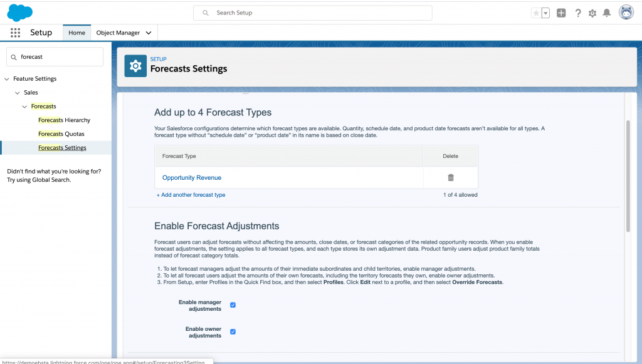Open the setup gear menu icon
Viewport: 642px width, 364px height.
pos(592,13)
